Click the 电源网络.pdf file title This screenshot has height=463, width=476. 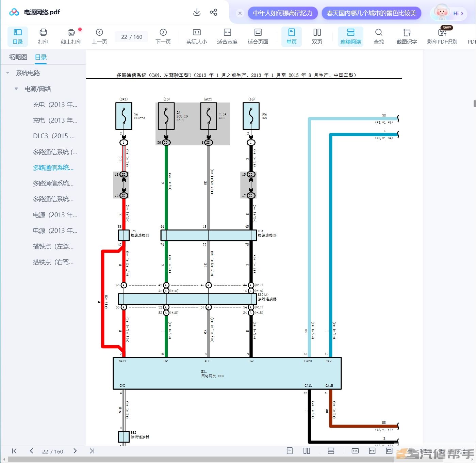(x=42, y=12)
